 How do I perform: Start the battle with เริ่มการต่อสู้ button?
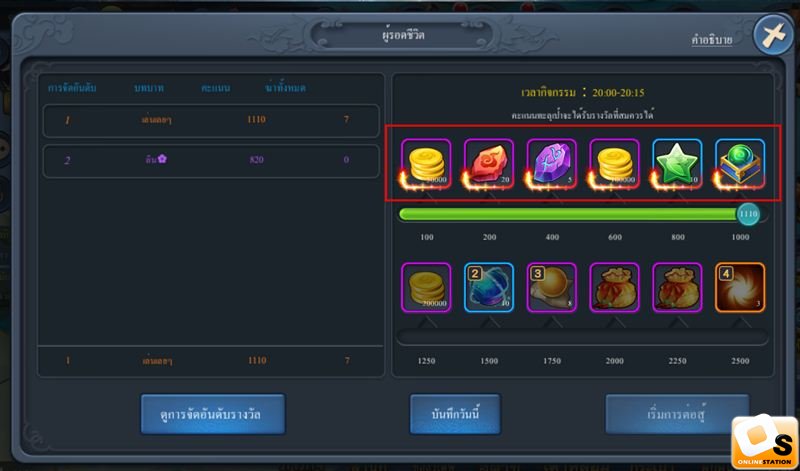click(677, 414)
